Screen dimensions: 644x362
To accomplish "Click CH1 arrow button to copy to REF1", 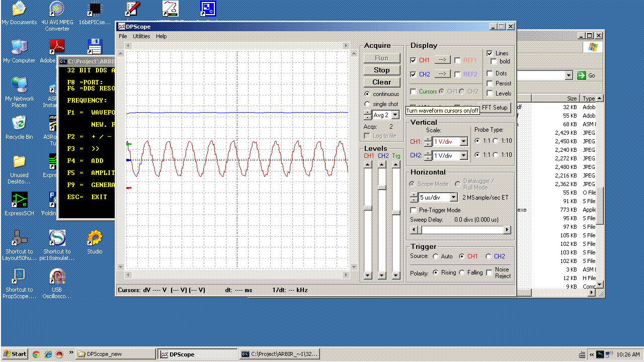I will tap(442, 60).
